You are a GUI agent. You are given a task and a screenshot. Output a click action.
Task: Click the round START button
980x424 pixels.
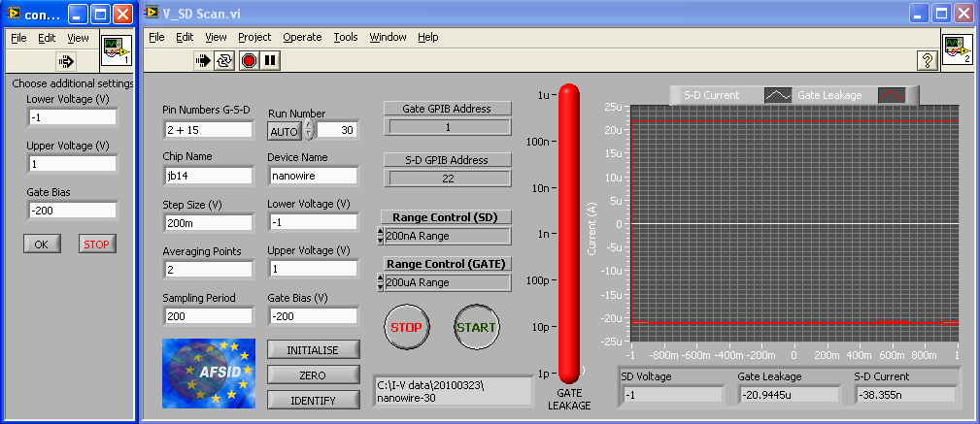(476, 327)
